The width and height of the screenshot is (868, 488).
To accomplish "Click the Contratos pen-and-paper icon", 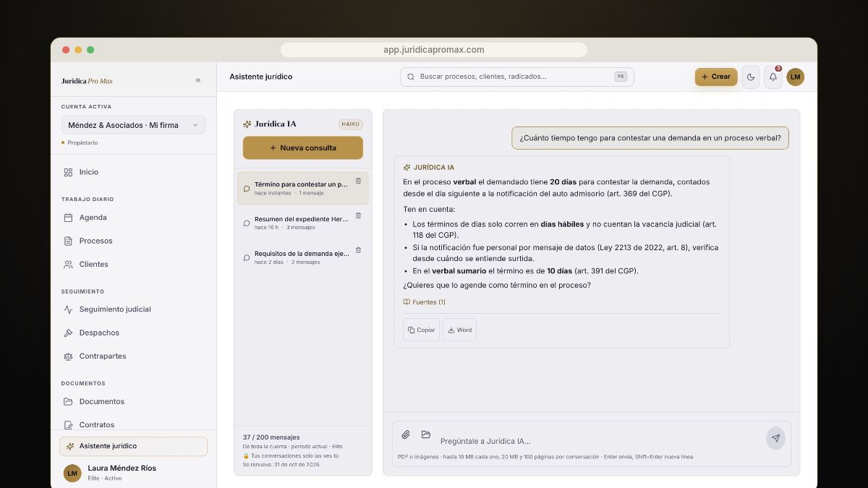I will point(68,424).
